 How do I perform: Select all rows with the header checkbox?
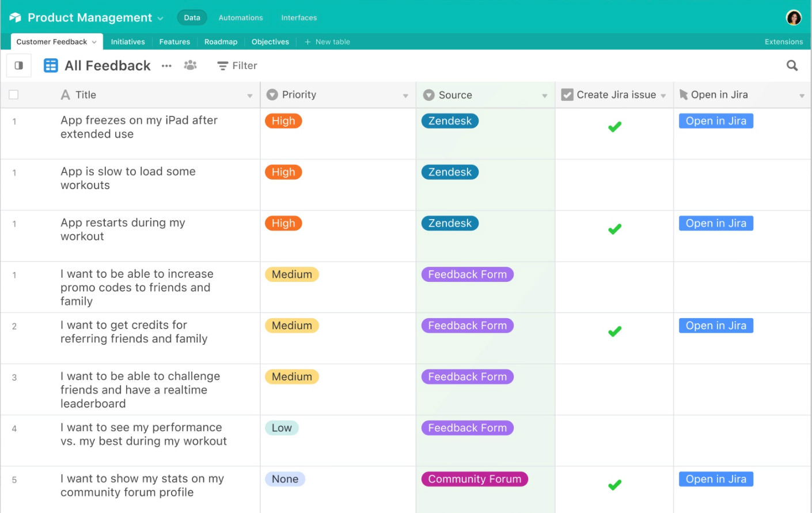coord(13,93)
